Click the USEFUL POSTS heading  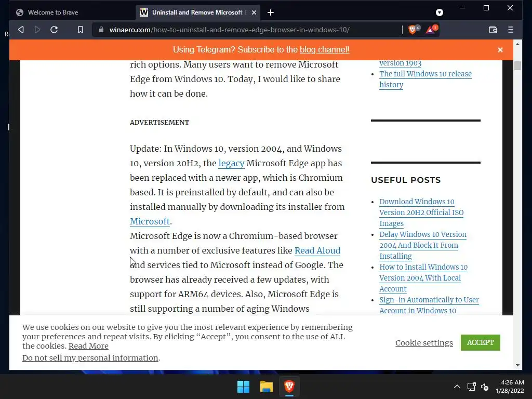pyautogui.click(x=406, y=180)
